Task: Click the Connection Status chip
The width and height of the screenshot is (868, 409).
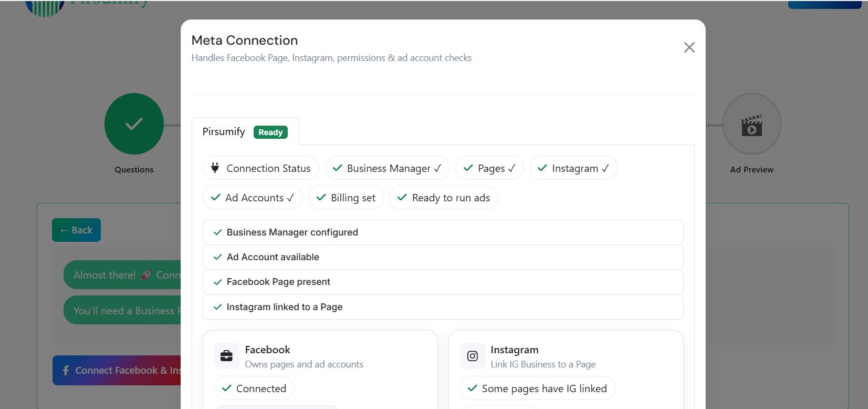Action: (260, 168)
